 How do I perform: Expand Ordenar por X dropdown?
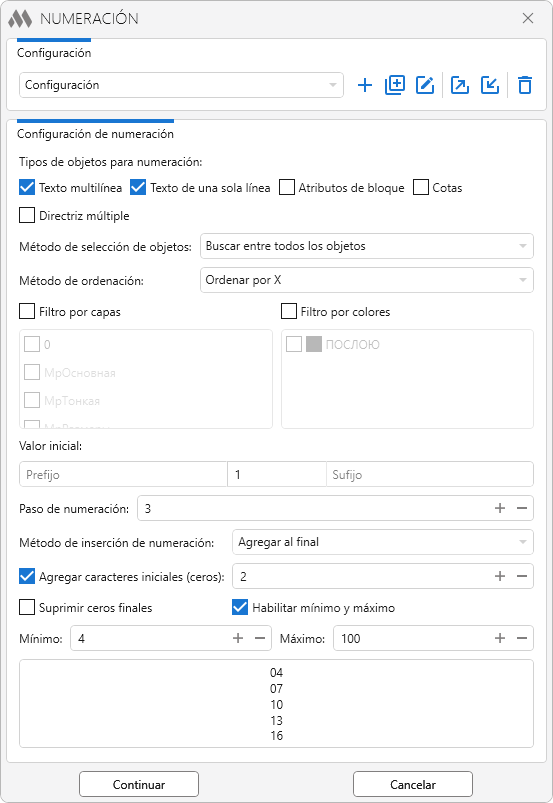point(367,280)
